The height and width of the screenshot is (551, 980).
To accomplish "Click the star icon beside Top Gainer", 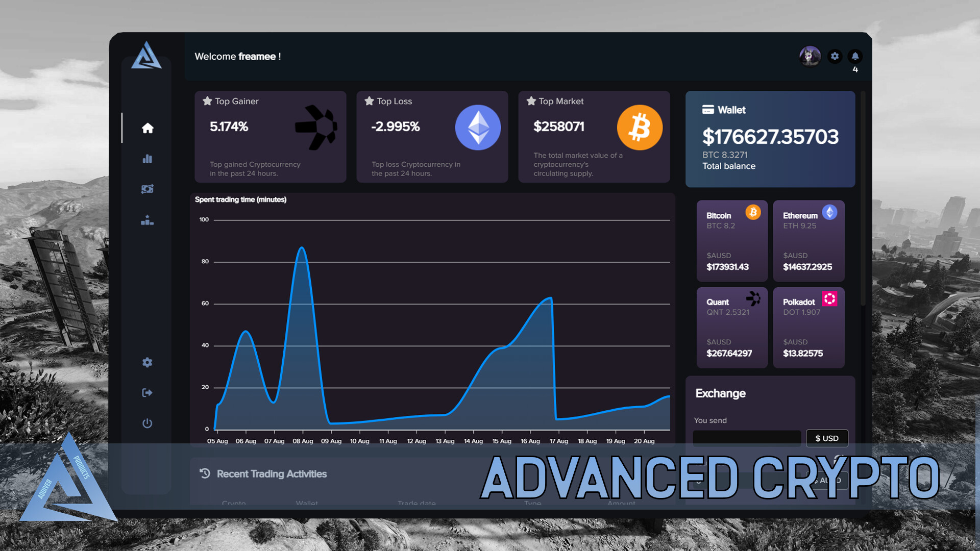I will 207,101.
